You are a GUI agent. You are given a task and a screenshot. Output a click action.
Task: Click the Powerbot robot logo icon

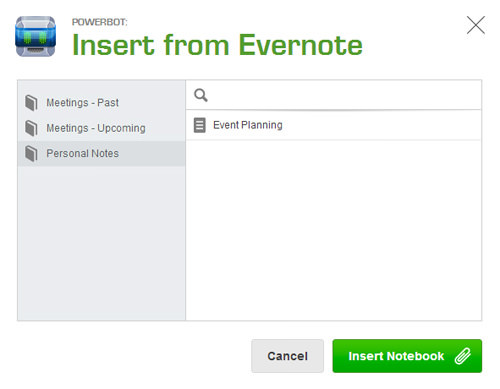(35, 36)
